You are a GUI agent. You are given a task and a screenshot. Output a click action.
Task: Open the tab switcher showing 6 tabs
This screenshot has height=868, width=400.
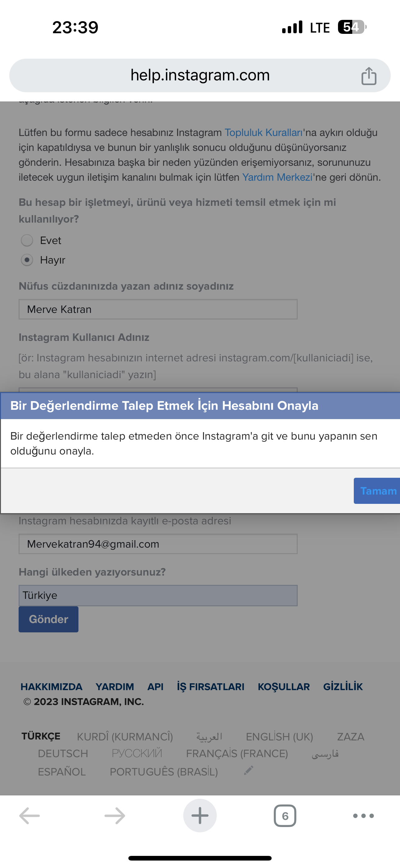tap(285, 816)
